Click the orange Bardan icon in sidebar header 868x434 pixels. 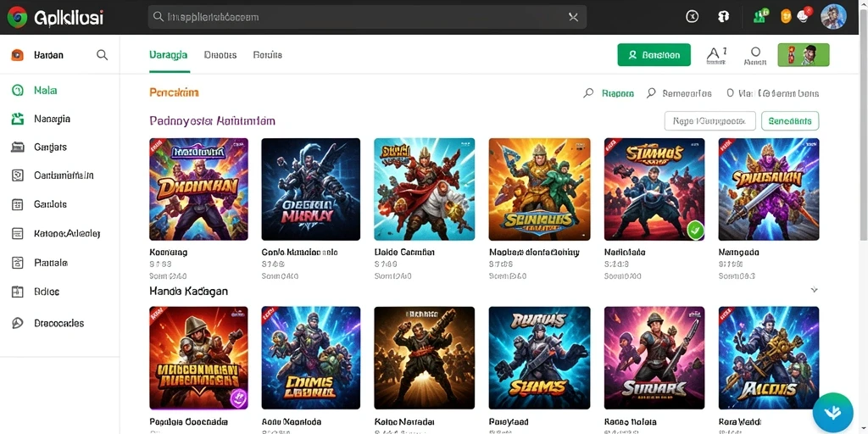[x=17, y=55]
